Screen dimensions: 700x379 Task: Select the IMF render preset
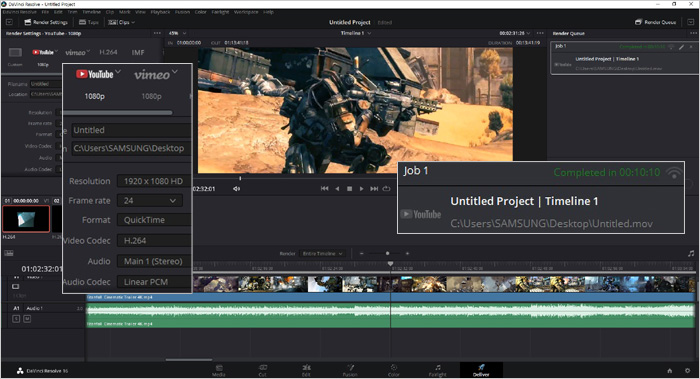coord(138,52)
